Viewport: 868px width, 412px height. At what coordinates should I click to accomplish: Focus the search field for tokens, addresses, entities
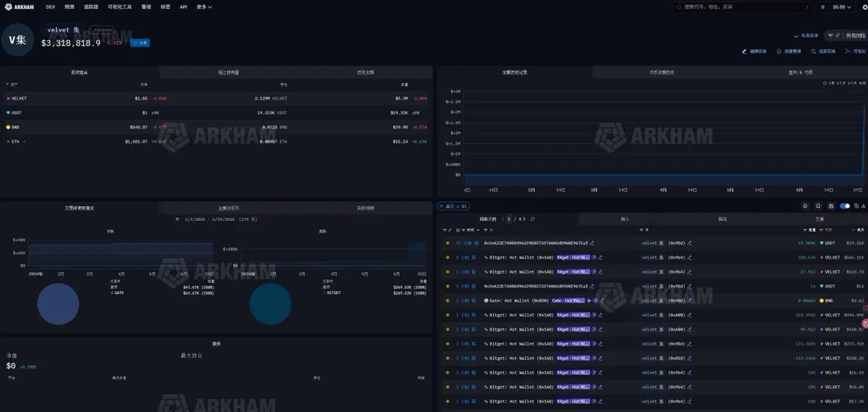click(742, 7)
